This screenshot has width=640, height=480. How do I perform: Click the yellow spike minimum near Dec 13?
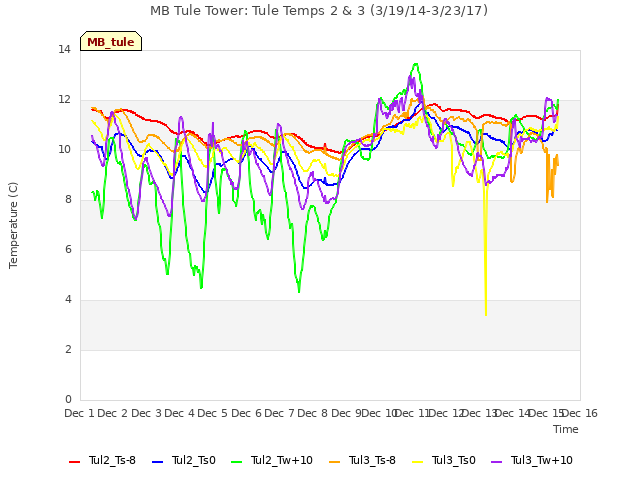click(486, 315)
